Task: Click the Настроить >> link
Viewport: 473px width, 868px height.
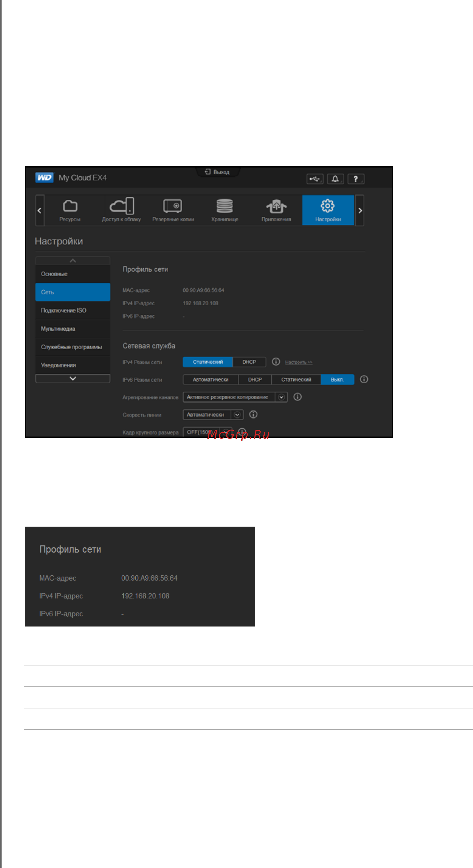Action: pos(299,362)
